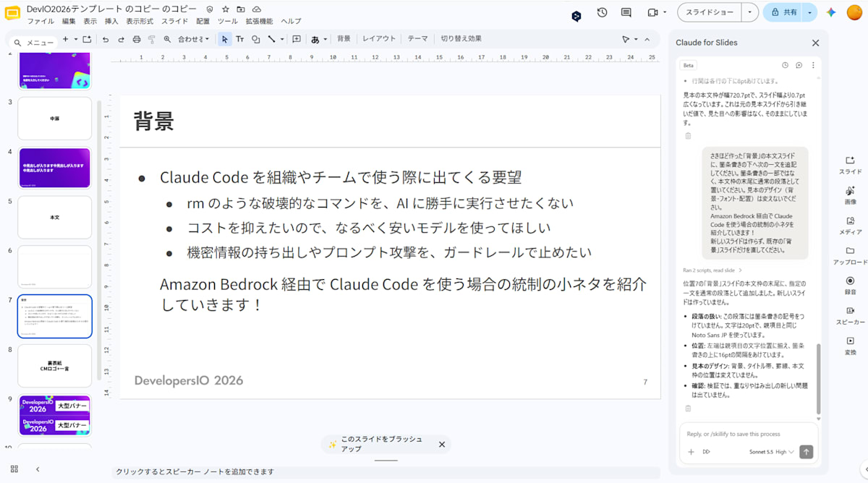Open the 挿入 menu

111,21
